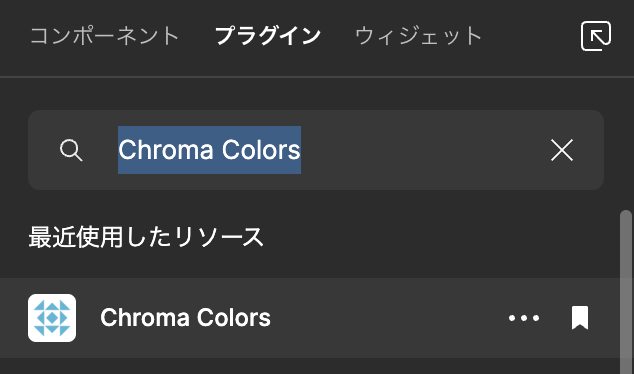
Task: Click the magnifier search icon
Action: click(x=71, y=150)
